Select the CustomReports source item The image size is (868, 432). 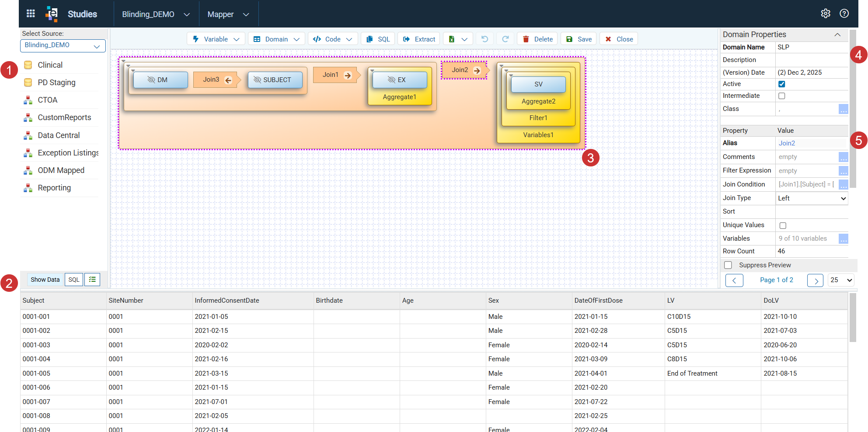pos(64,118)
